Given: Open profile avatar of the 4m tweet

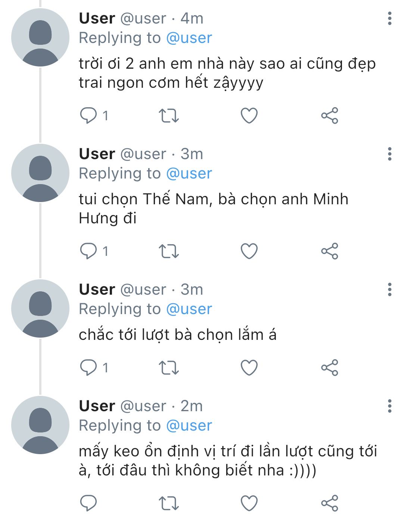Looking at the screenshot, I should [x=40, y=38].
